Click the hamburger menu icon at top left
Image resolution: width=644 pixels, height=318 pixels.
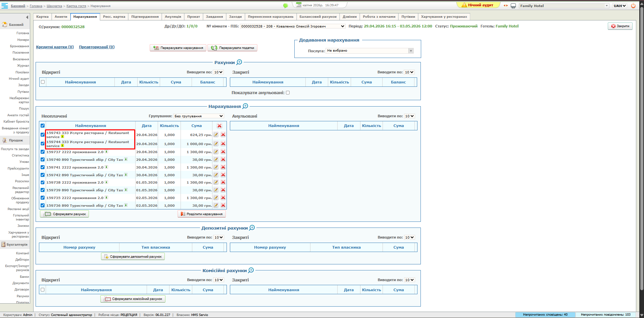tap(5, 6)
